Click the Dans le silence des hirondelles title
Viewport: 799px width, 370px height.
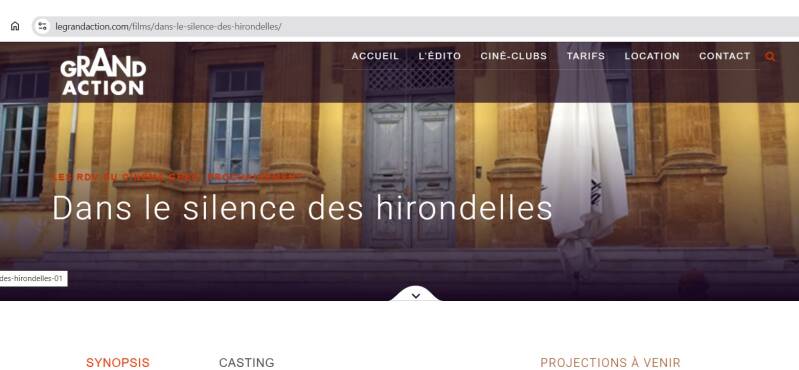point(302,207)
